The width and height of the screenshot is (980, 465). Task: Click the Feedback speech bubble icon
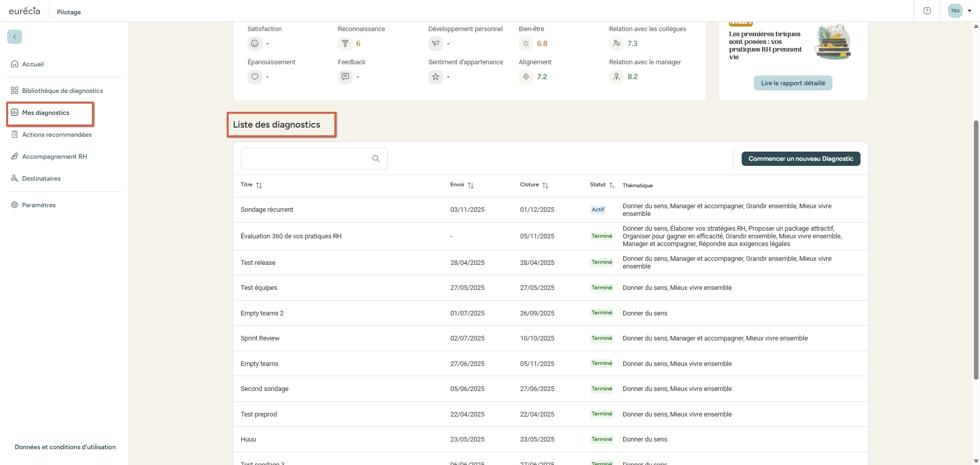coord(345,77)
